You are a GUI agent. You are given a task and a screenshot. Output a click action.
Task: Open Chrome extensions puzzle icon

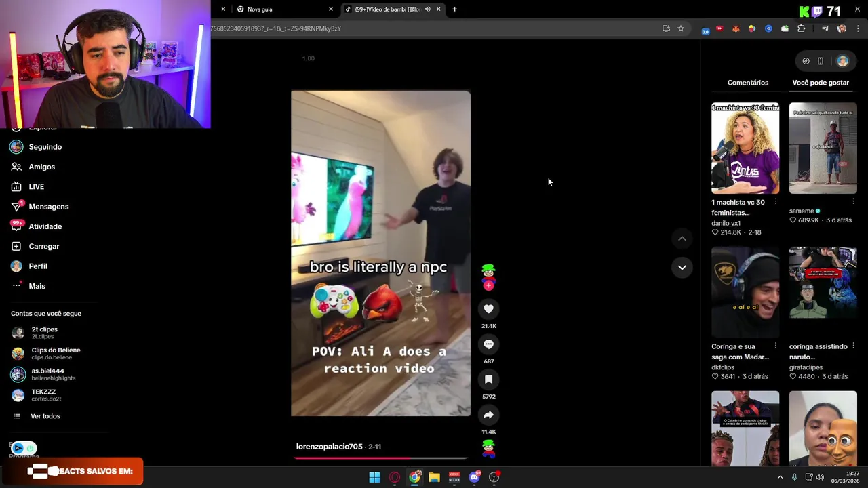click(802, 28)
